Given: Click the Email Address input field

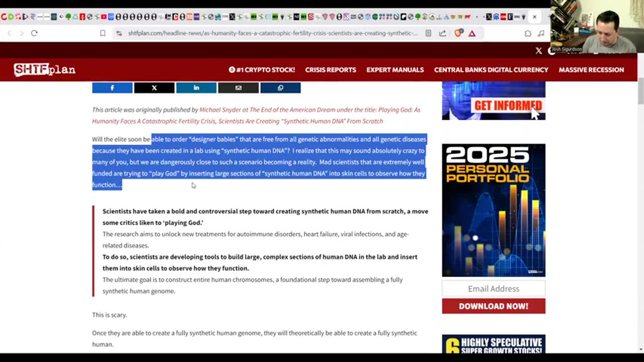Looking at the screenshot, I should (494, 289).
